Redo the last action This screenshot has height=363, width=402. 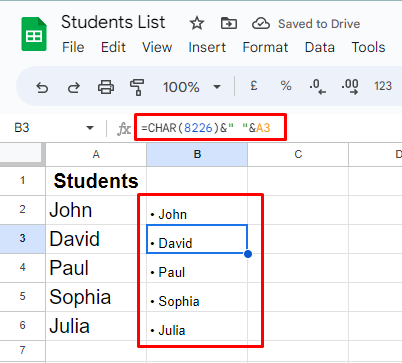pyautogui.click(x=74, y=87)
